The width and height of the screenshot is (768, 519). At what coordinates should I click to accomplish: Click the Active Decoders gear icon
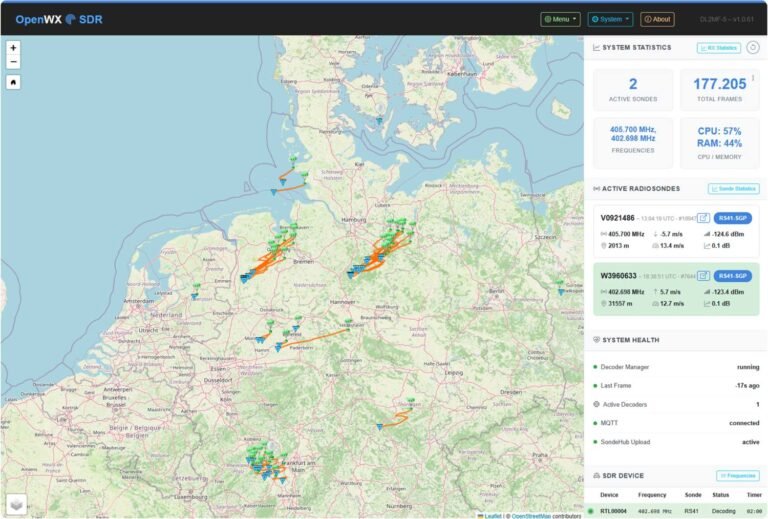coord(596,404)
